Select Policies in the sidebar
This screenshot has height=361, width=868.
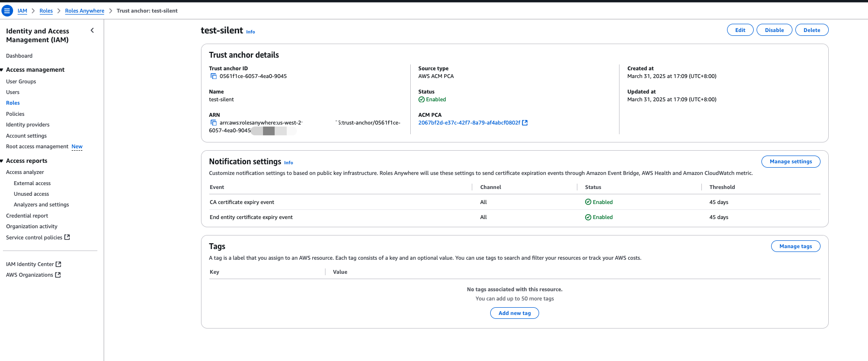click(x=15, y=114)
